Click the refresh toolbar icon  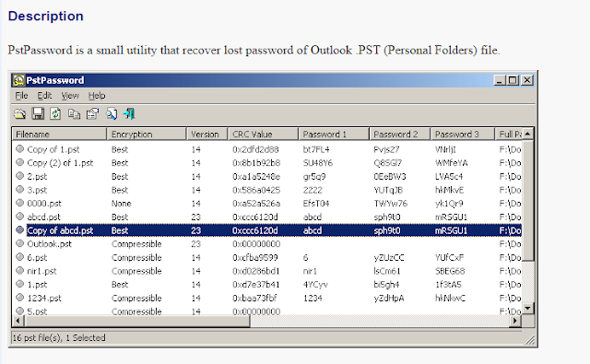point(55,113)
